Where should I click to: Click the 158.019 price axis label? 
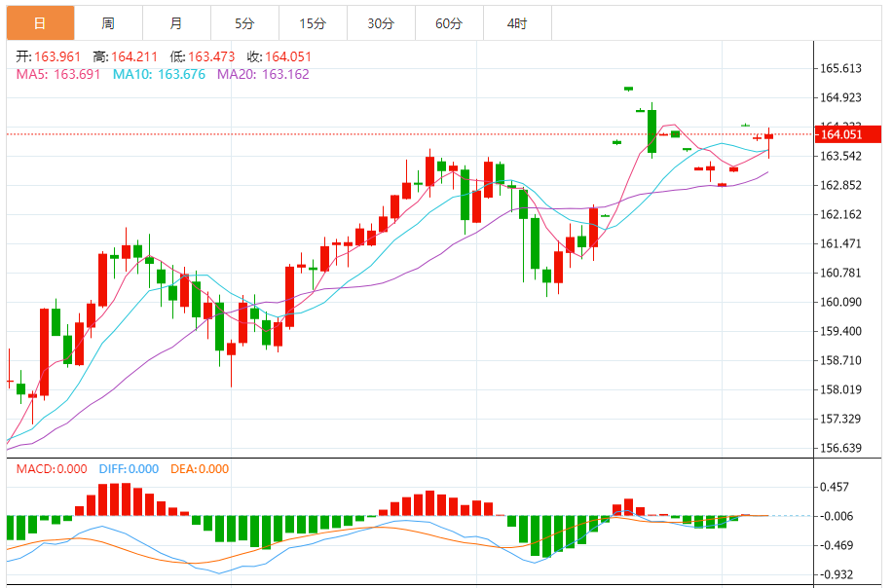(840, 390)
